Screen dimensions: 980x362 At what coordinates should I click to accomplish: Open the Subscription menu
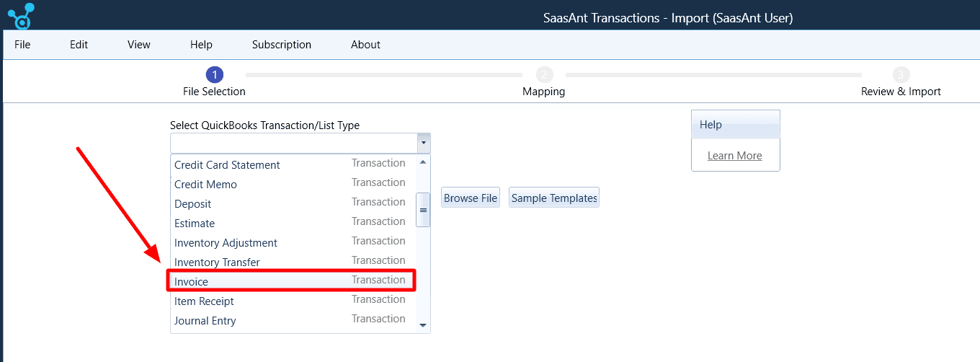(x=282, y=44)
